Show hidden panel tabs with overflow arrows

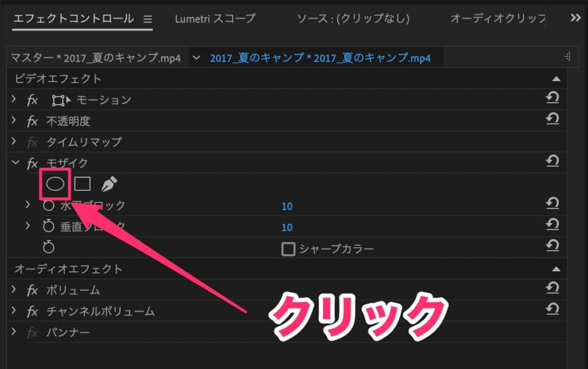575,18
